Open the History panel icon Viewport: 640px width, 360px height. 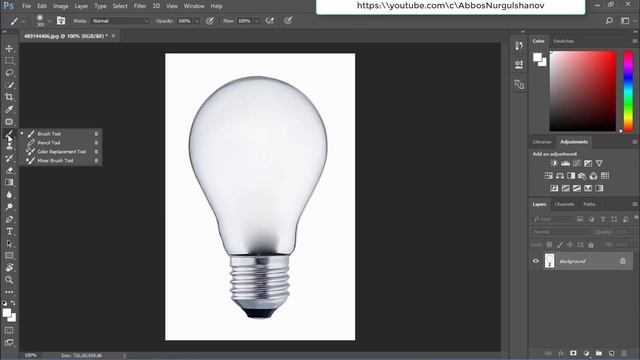tap(519, 46)
